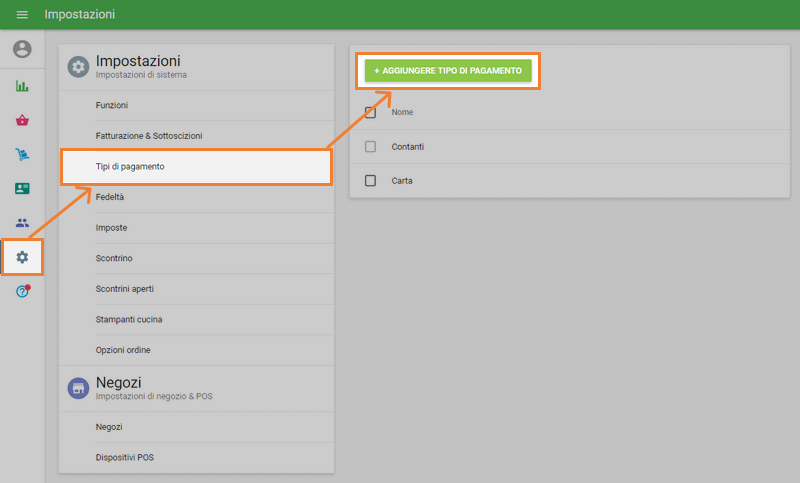The height and width of the screenshot is (483, 800).
Task: Open the Carta payment type entry
Action: (x=402, y=181)
